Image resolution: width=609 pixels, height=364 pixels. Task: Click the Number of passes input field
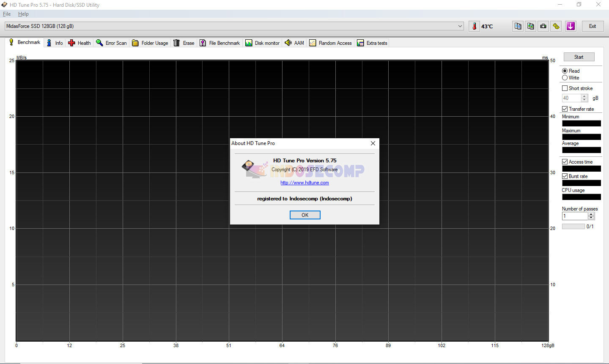(x=575, y=216)
